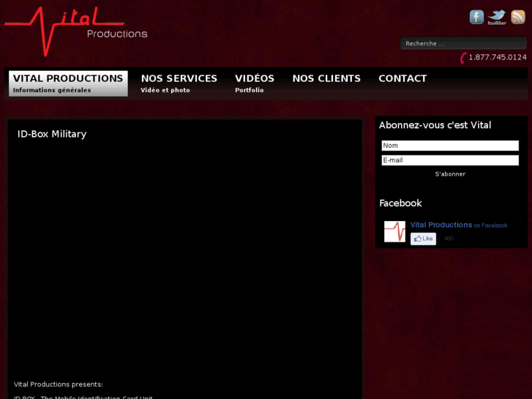Screen dimensions: 532x399
Task: Focus the Recherche search field
Action: coord(463,43)
